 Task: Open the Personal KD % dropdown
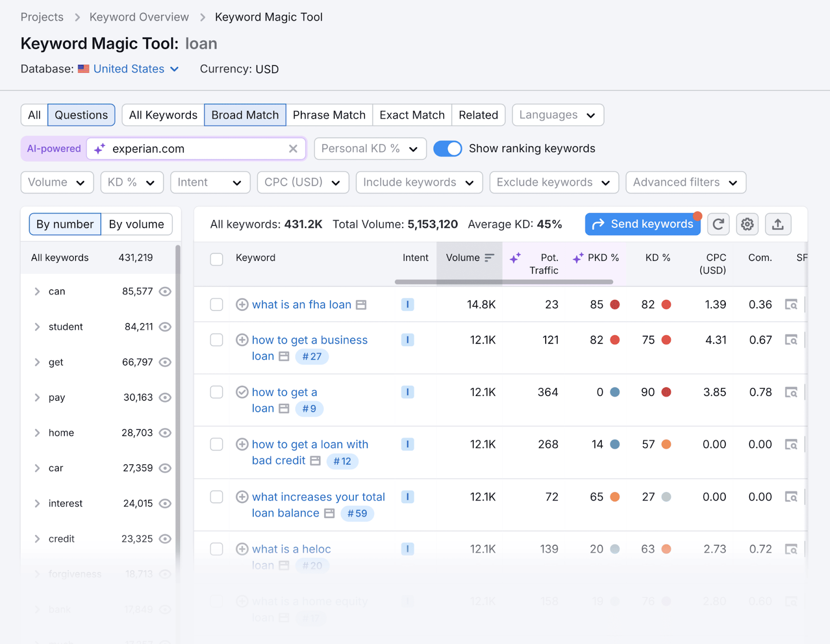point(370,149)
